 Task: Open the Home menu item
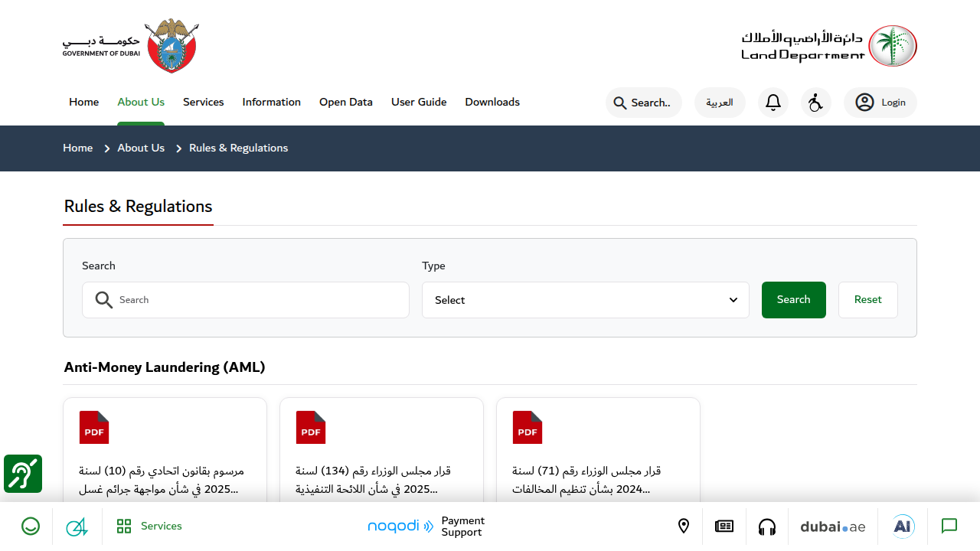click(84, 102)
